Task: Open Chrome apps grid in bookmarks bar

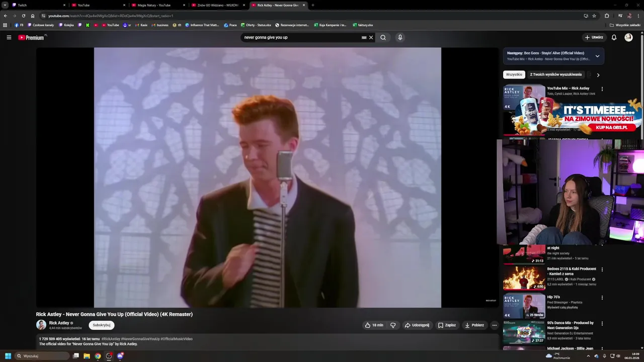Action: point(5,25)
